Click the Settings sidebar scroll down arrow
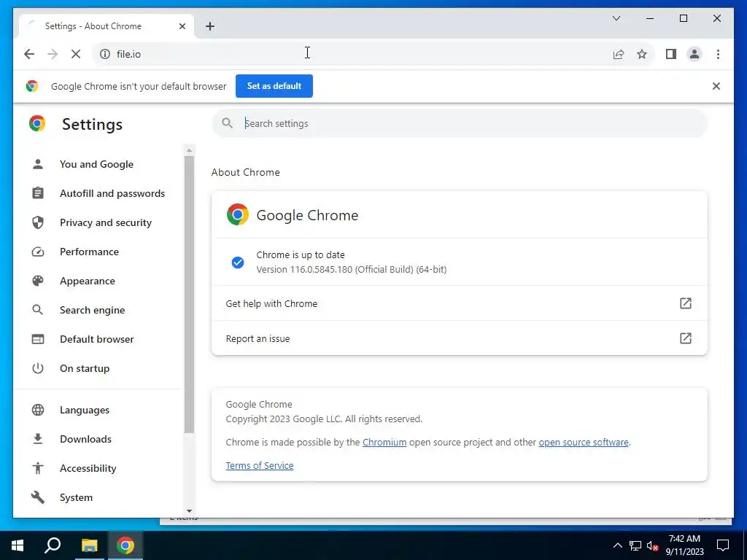747x560 pixels. coord(189,511)
